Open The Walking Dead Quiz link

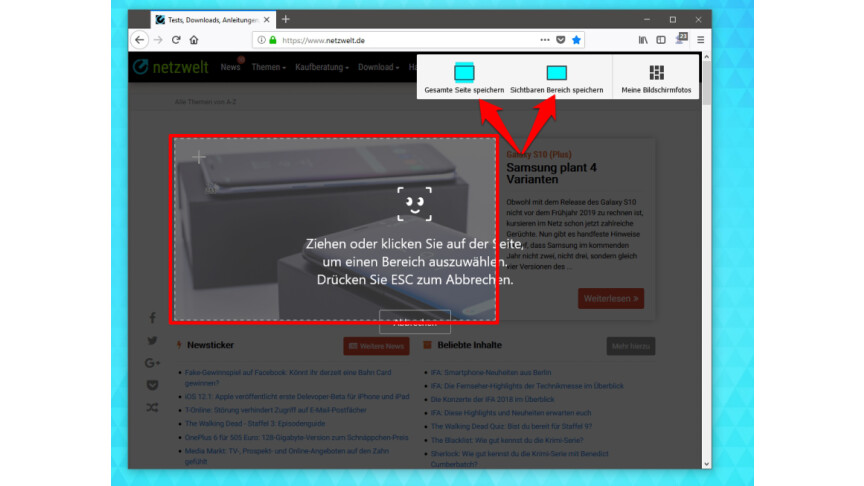click(511, 426)
